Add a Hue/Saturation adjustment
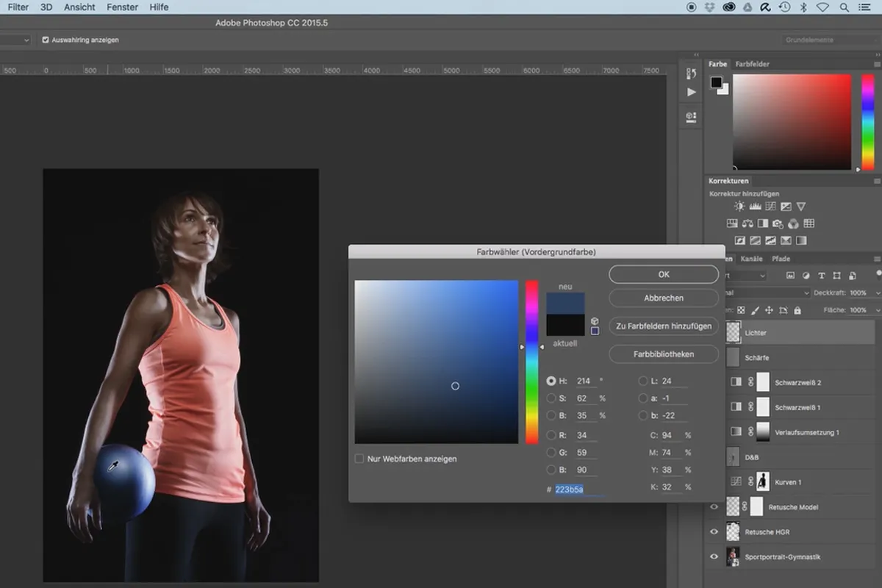The height and width of the screenshot is (588, 882). pyautogui.click(x=732, y=223)
